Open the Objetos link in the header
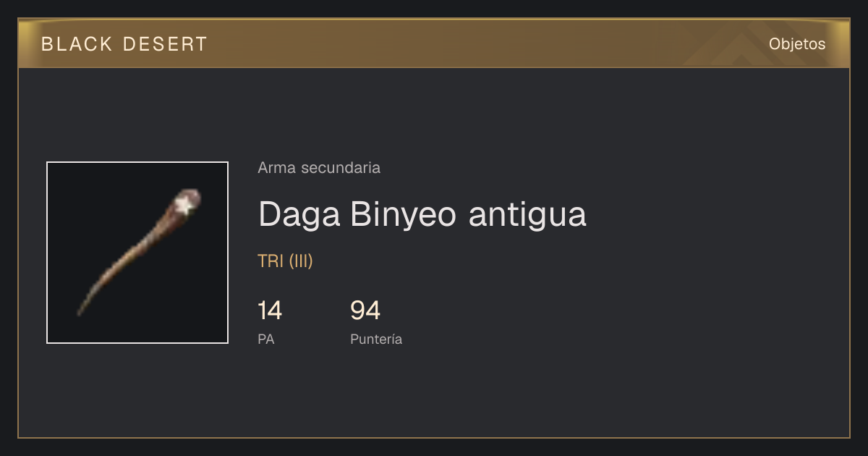 (x=797, y=43)
